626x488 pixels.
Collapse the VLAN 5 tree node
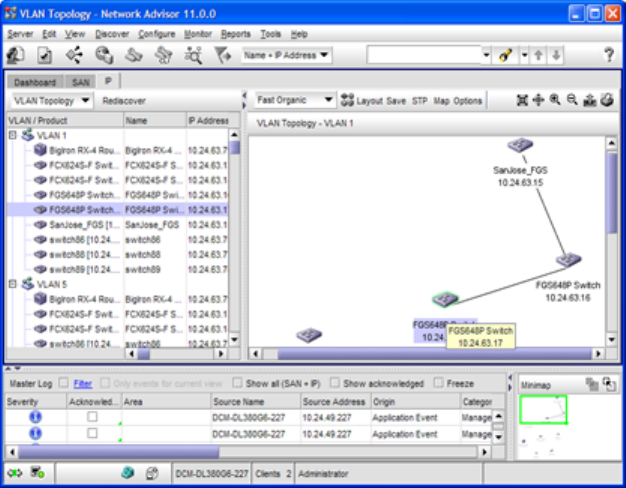12,284
